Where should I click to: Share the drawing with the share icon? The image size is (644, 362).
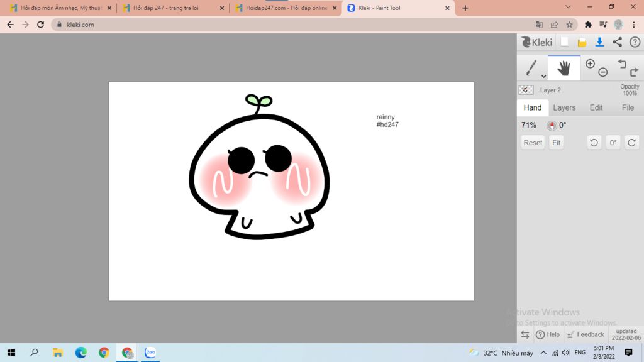[x=618, y=42]
